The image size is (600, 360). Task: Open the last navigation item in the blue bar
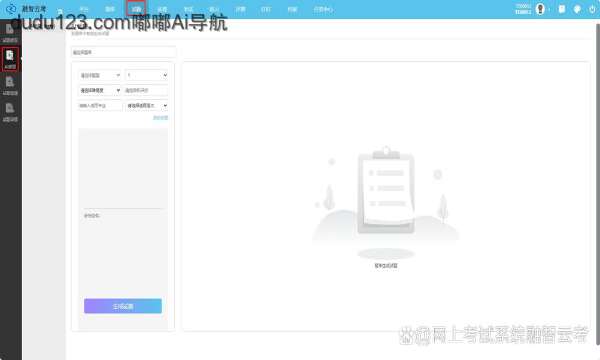click(323, 9)
